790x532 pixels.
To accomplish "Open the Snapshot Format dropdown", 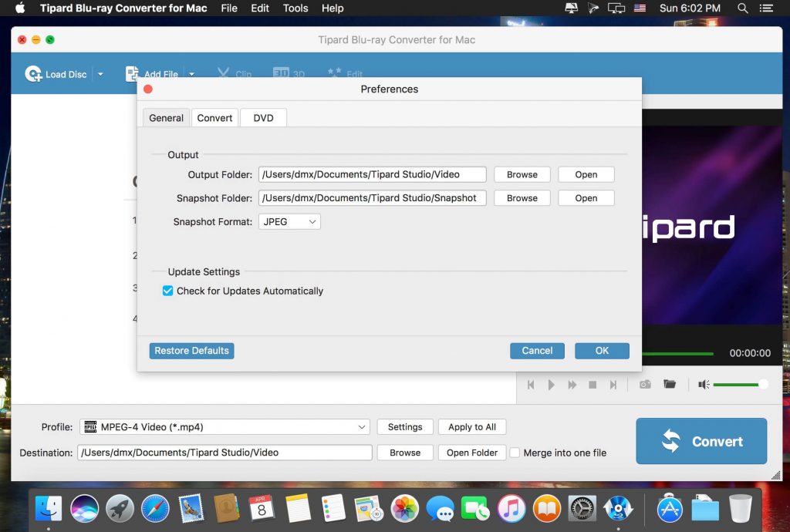I will pyautogui.click(x=289, y=221).
